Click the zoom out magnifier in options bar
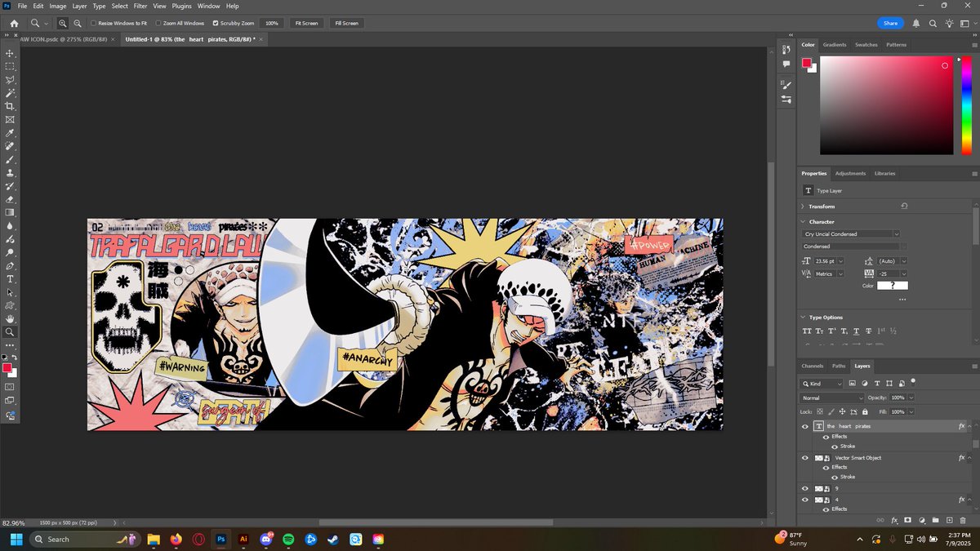The width and height of the screenshot is (980, 551). [77, 24]
